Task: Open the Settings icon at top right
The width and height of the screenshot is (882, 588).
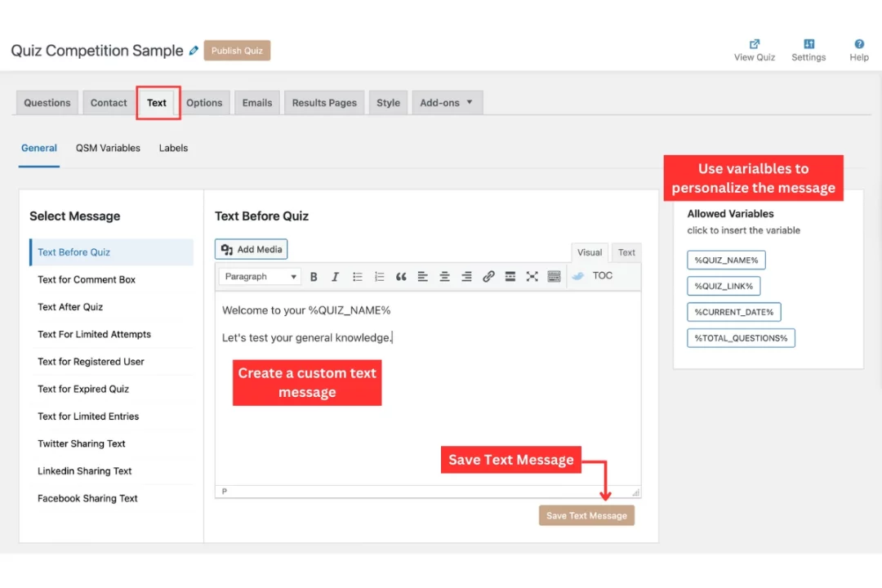Action: coord(808,49)
